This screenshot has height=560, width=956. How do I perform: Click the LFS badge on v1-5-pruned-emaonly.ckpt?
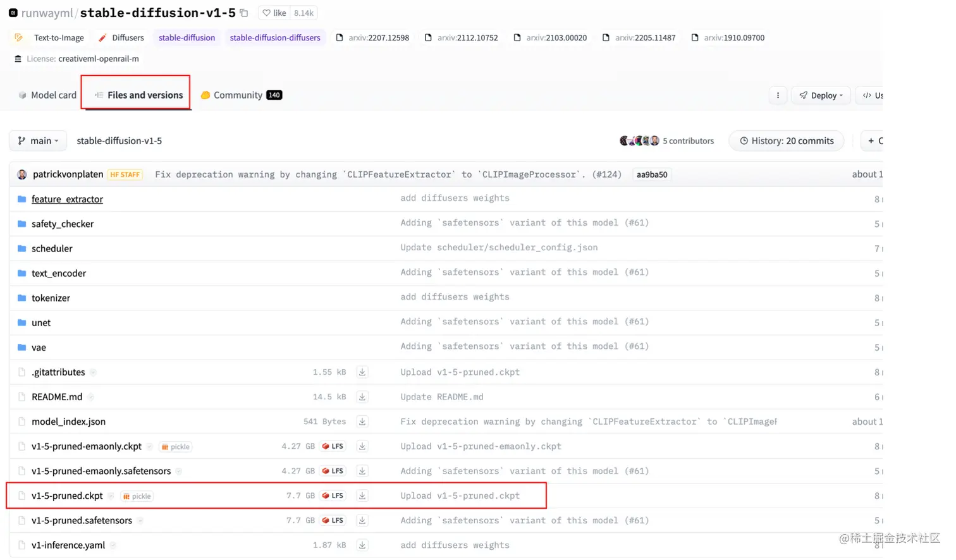[333, 446]
